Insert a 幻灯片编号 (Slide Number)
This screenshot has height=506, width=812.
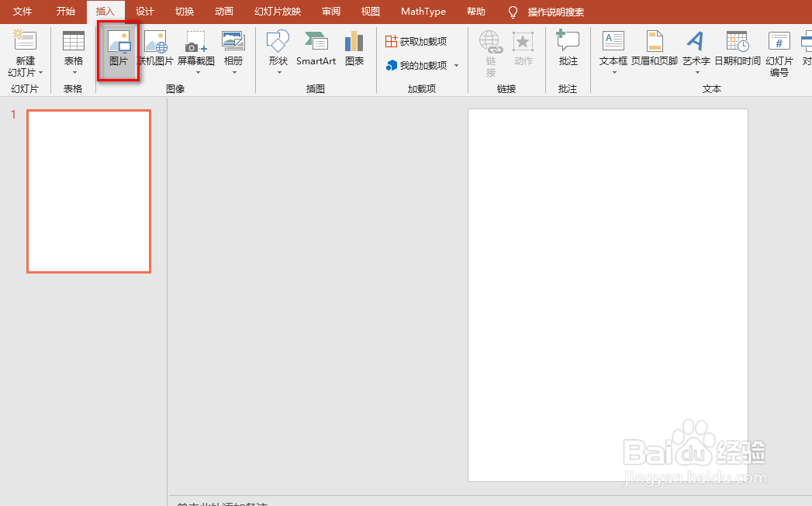(x=778, y=50)
